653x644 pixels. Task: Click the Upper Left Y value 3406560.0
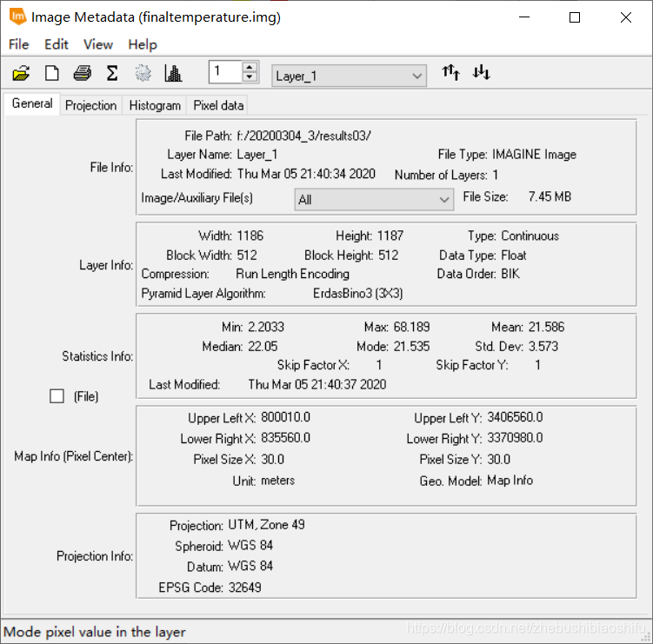pyautogui.click(x=515, y=417)
